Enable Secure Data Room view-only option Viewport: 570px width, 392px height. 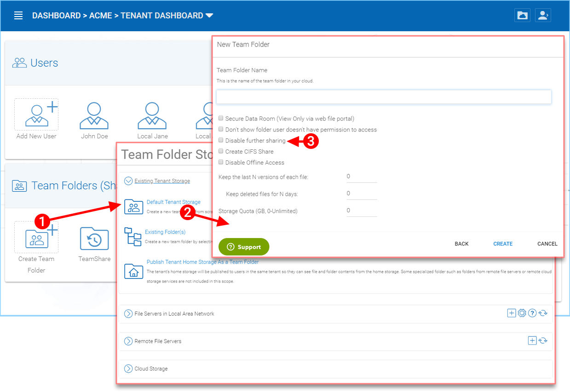tap(220, 118)
